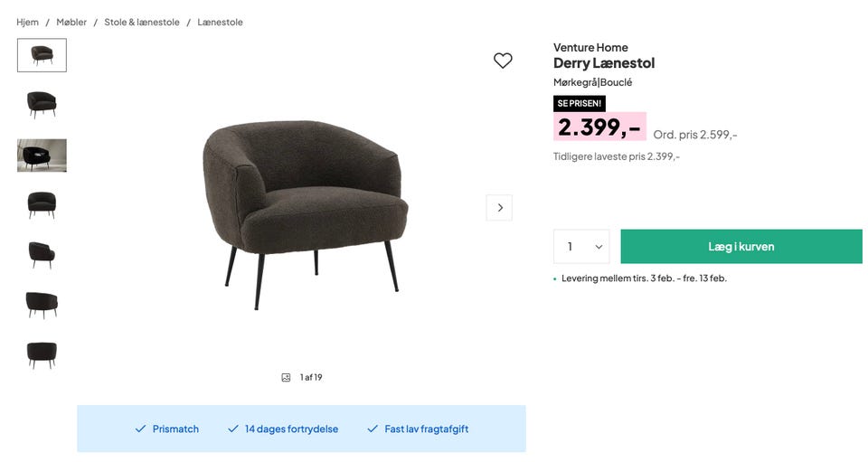Select the fourth chair thumbnail

tap(42, 205)
